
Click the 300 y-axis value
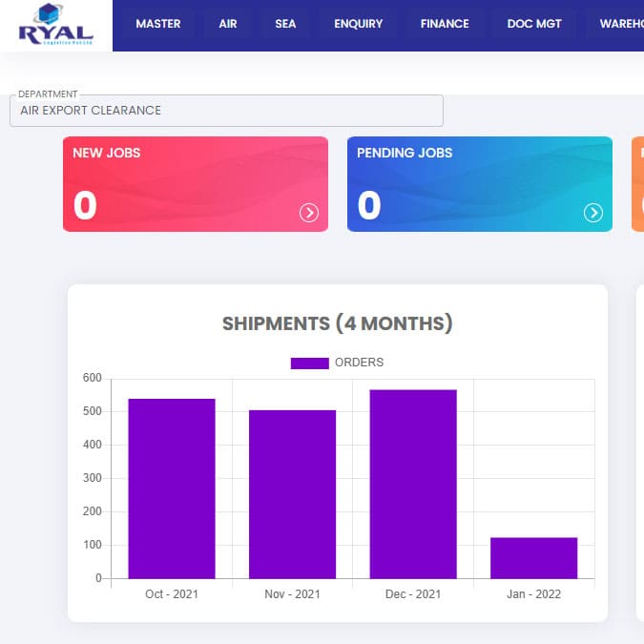tap(92, 478)
